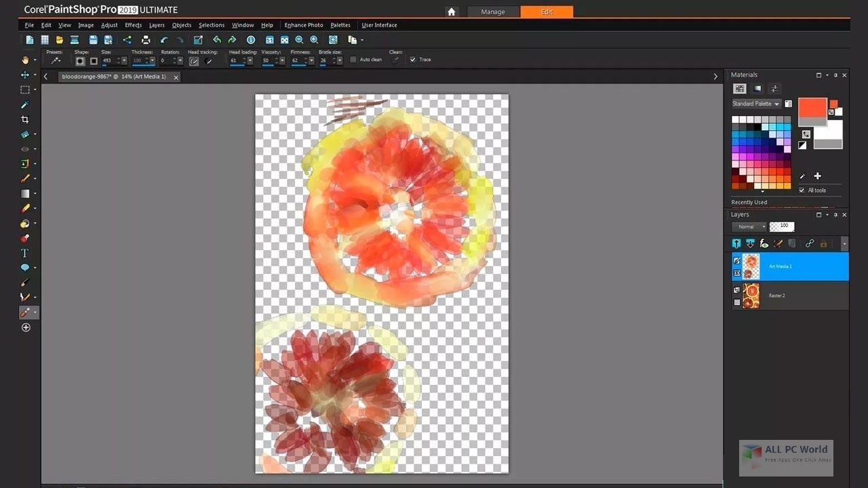Zoom out with the minus magnifier icon
Viewport: 868px width, 488px height.
coord(299,40)
